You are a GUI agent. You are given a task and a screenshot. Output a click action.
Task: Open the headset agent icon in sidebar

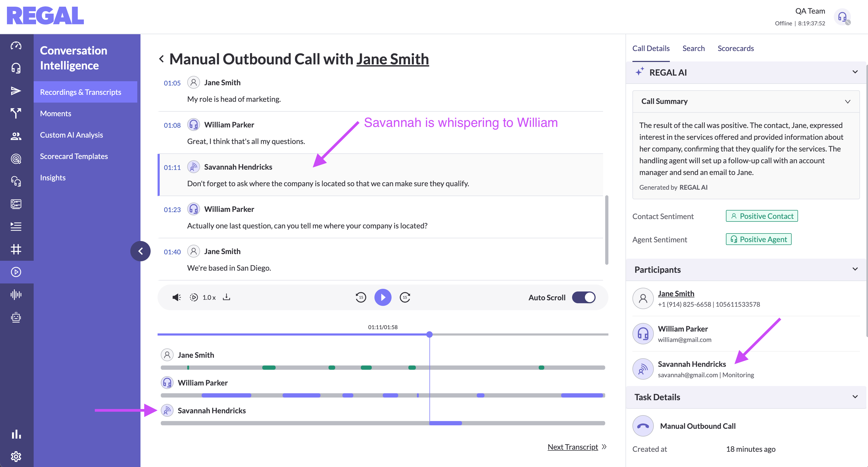[x=16, y=68]
